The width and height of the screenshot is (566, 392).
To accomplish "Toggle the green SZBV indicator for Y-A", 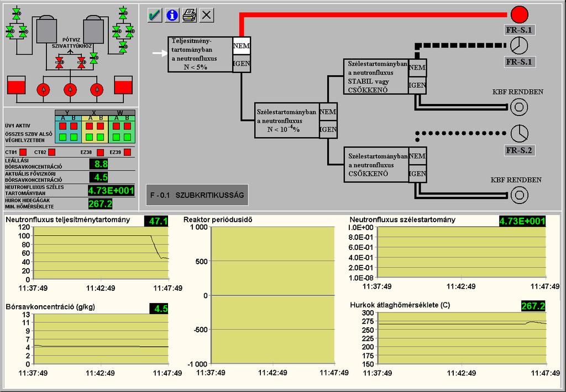I will pos(63,137).
